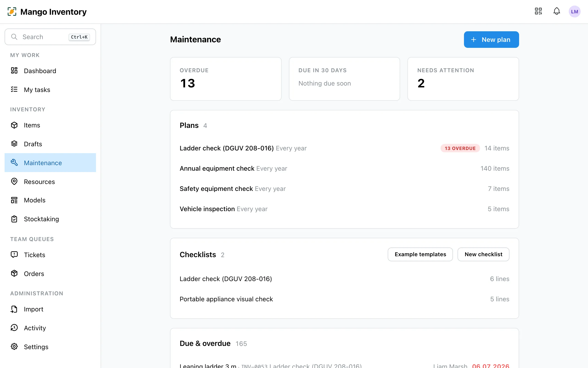Open My tasks page
The height and width of the screenshot is (368, 588).
click(x=50, y=89)
